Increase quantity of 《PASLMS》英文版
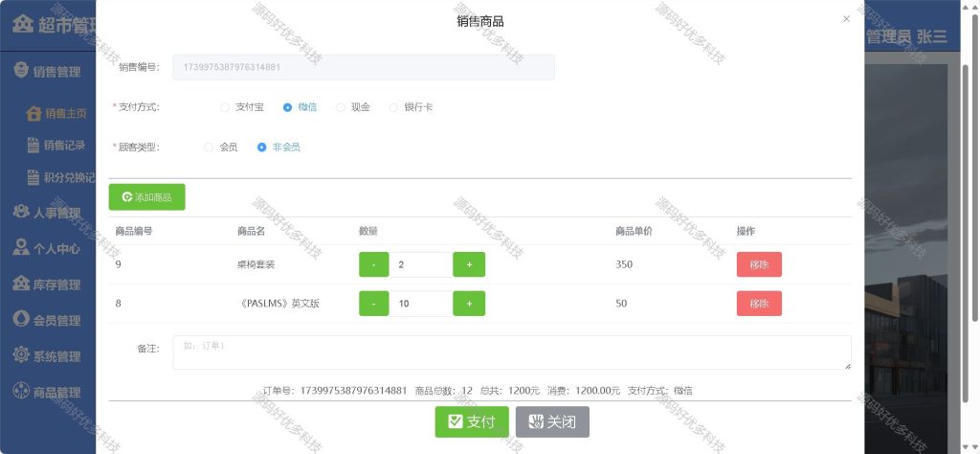 click(x=469, y=304)
